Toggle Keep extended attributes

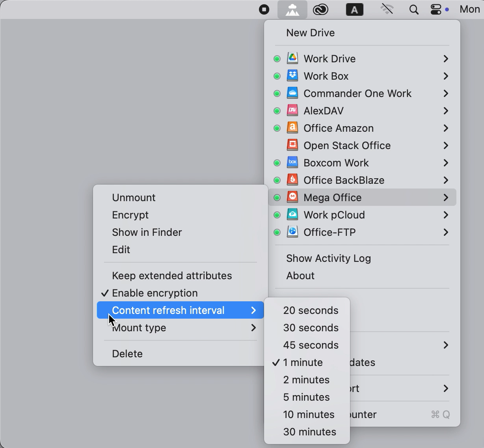[181, 276]
